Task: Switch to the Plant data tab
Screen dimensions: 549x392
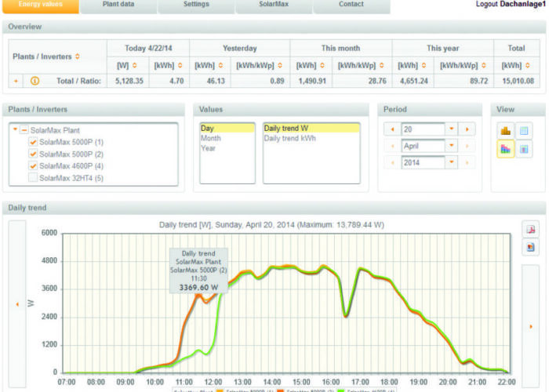Action: pos(118,5)
